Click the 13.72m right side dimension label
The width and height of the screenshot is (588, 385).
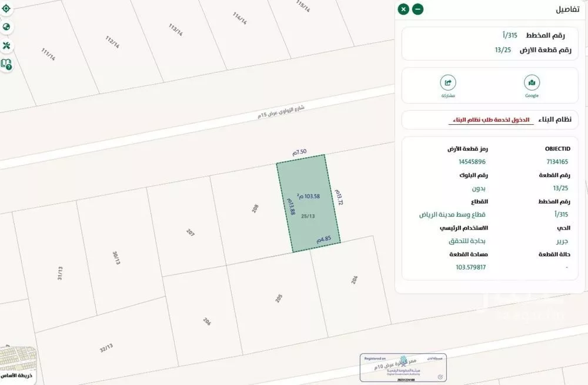(x=339, y=197)
